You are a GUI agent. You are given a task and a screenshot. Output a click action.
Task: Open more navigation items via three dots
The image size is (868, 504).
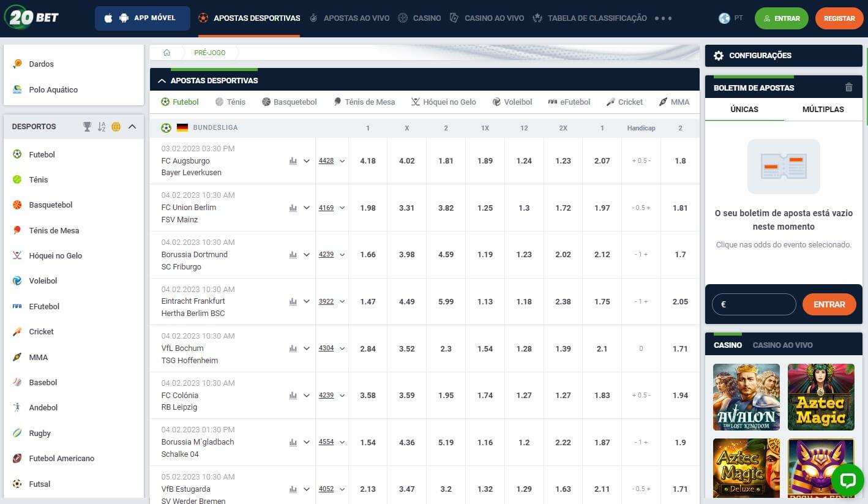[663, 18]
